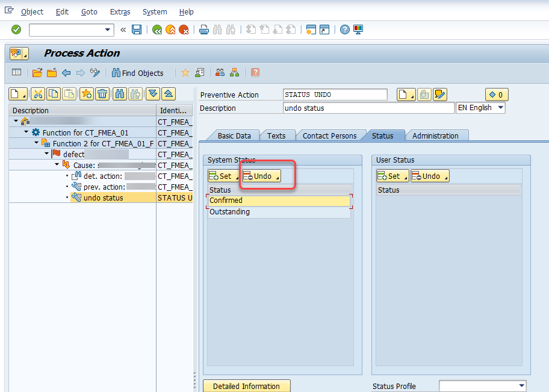Click the Print icon

click(x=204, y=30)
